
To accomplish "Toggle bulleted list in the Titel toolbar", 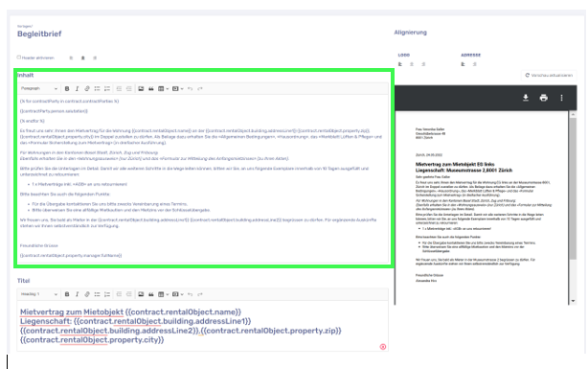I will pyautogui.click(x=97, y=294).
